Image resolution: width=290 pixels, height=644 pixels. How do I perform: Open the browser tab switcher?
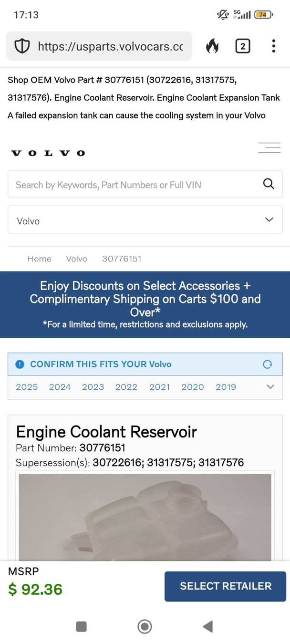[243, 46]
